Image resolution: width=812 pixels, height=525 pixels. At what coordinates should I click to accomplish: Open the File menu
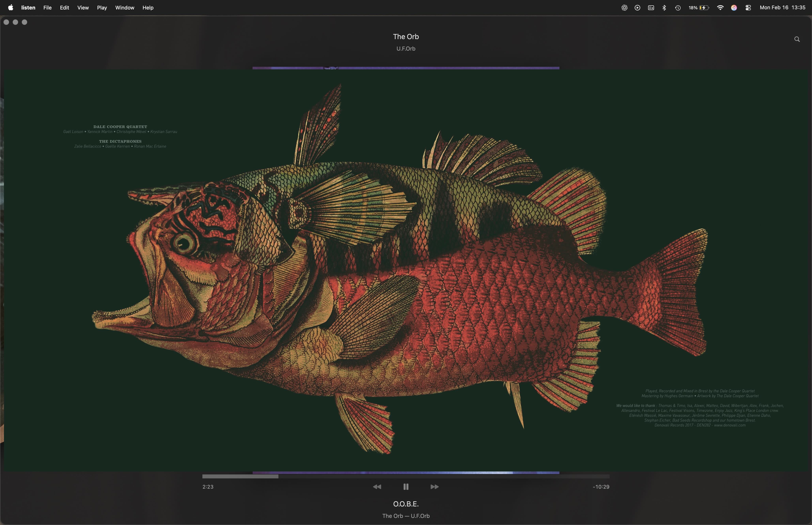(47, 8)
